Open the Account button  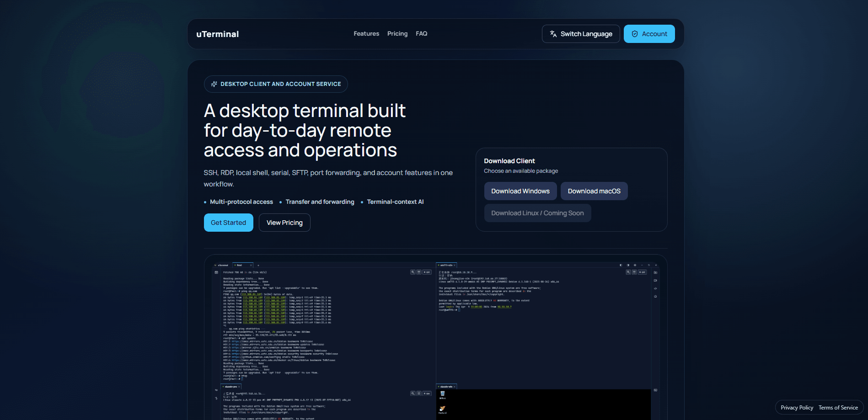[649, 34]
